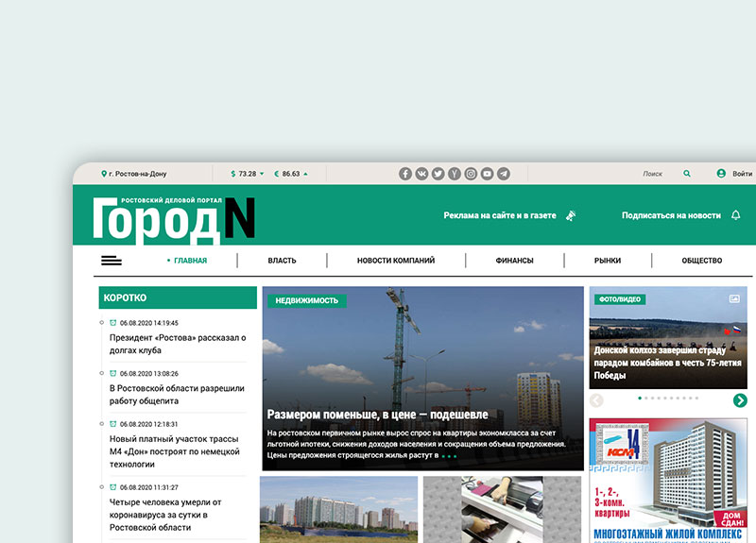Open the YouTube social icon

(487, 174)
